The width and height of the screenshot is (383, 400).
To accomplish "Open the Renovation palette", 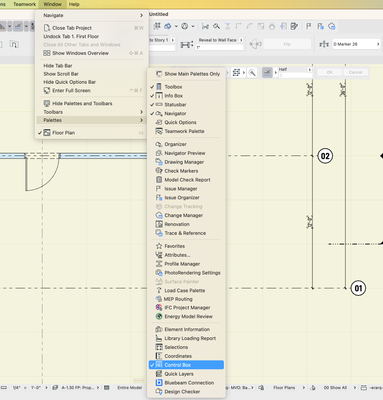I will [x=186, y=224].
